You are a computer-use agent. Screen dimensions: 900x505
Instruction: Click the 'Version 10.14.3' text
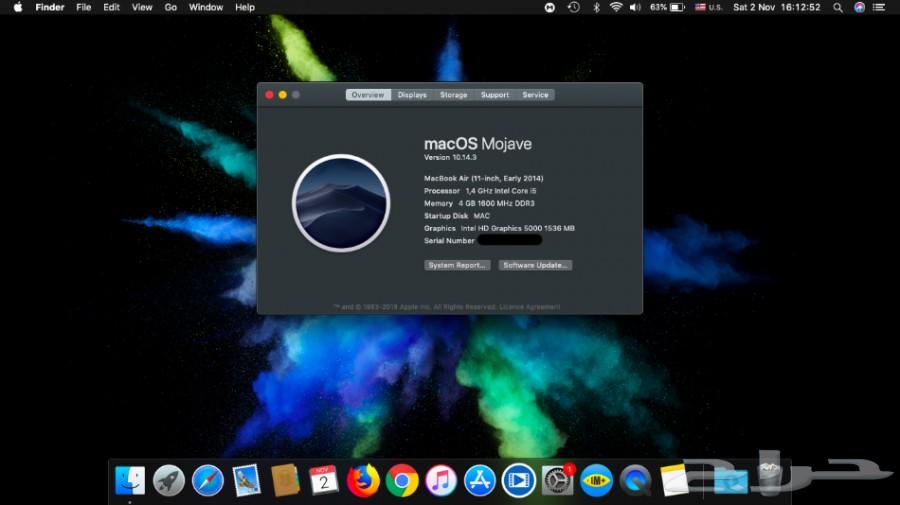[450, 157]
